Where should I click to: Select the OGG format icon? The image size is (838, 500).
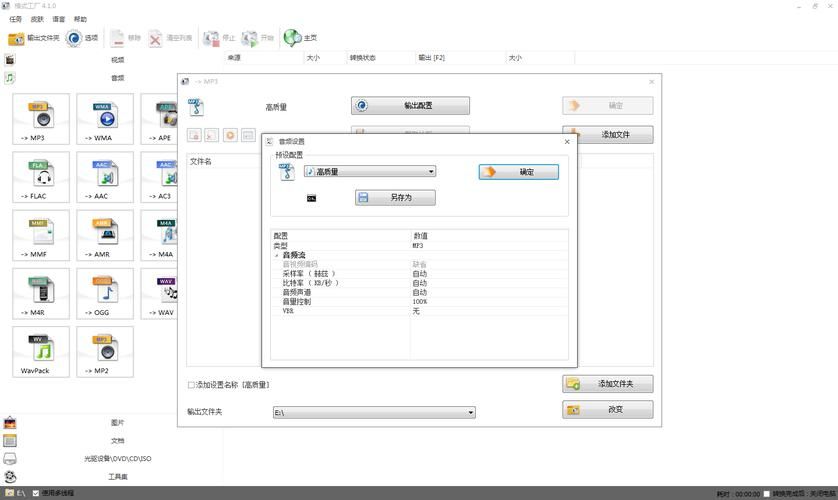pyautogui.click(x=105, y=292)
